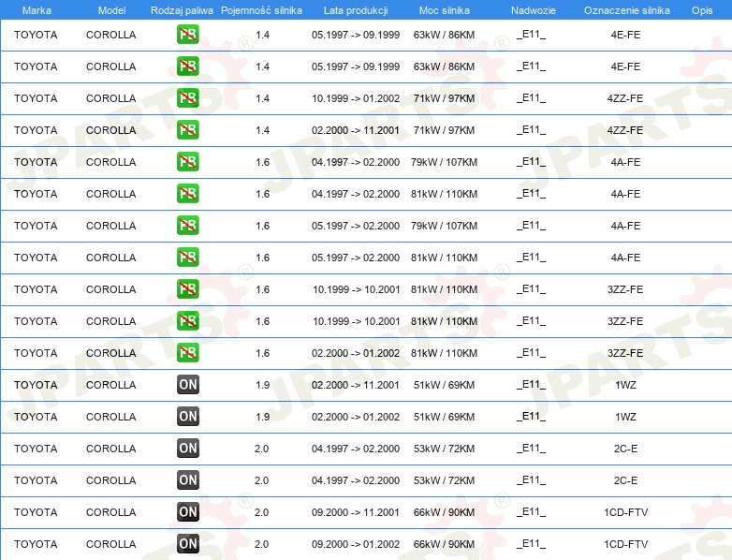Click the Pojemność silnika column header
The width and height of the screenshot is (732, 560).
click(261, 10)
